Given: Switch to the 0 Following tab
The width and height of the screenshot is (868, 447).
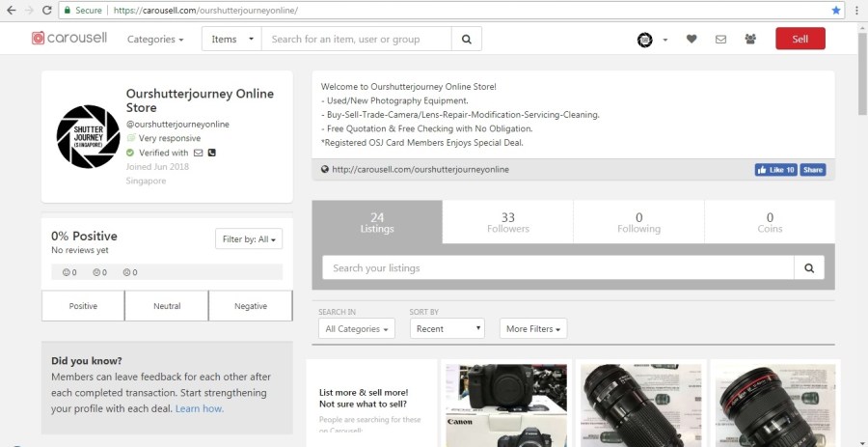Looking at the screenshot, I should point(638,222).
